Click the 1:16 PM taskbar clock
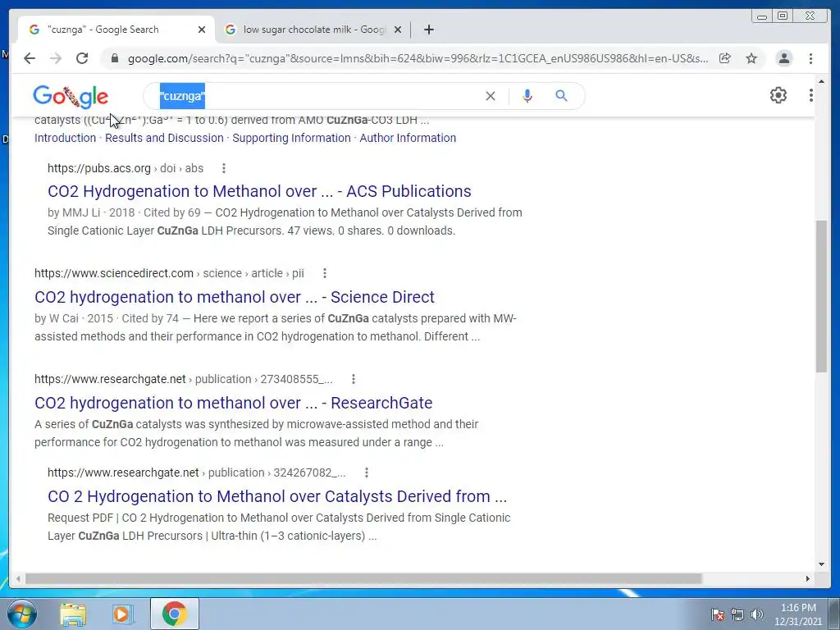Viewport: 840px width, 630px height. coord(798,614)
